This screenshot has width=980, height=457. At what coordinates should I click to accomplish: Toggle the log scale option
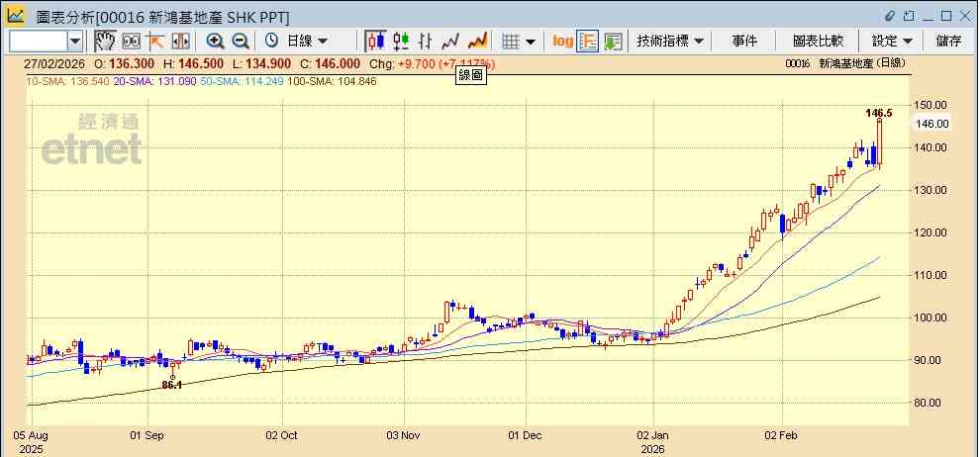pos(562,42)
